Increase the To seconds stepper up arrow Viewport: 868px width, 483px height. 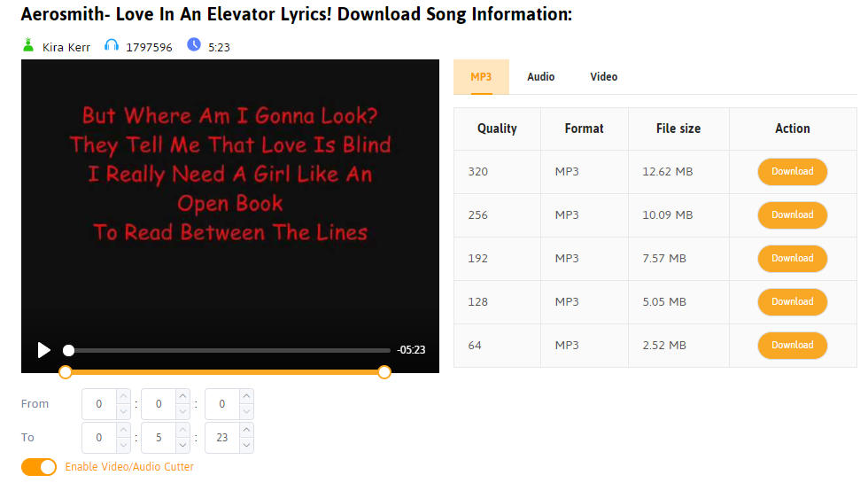coord(246,431)
